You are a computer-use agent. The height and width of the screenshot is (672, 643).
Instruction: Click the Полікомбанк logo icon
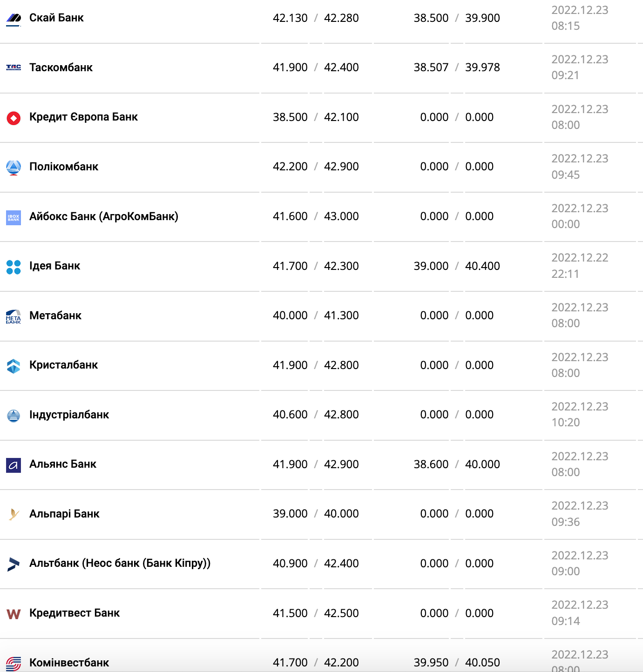pyautogui.click(x=14, y=168)
